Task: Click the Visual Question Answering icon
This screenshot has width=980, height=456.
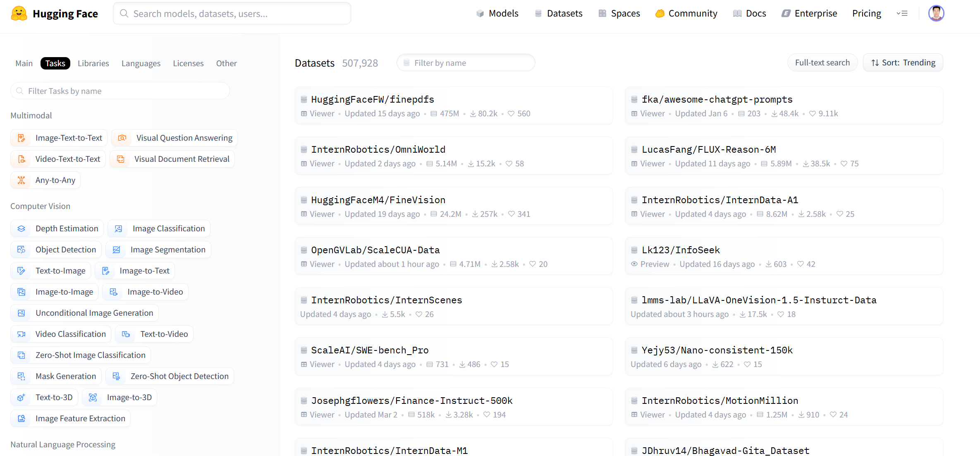Action: (x=122, y=138)
